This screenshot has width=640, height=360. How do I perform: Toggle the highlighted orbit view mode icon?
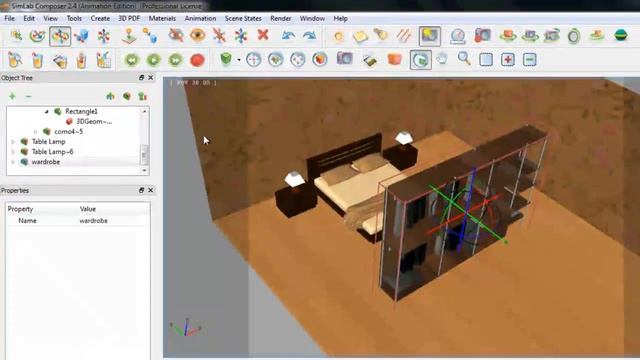(x=420, y=60)
